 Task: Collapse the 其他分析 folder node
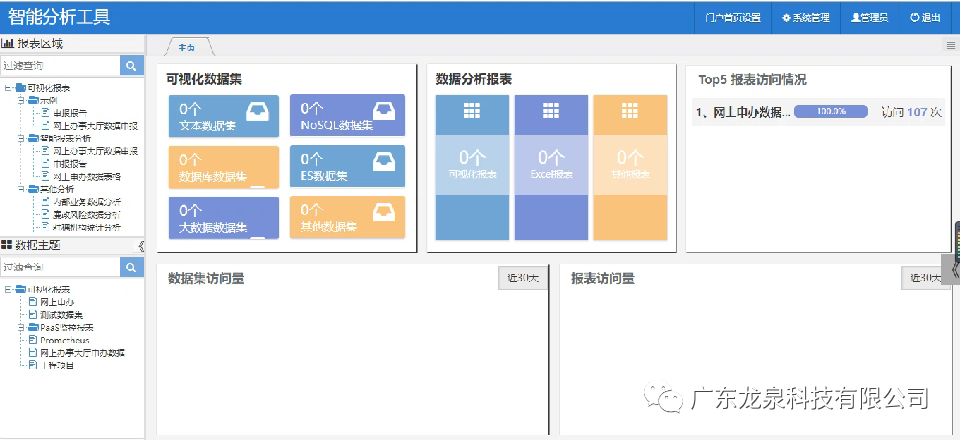[19, 189]
